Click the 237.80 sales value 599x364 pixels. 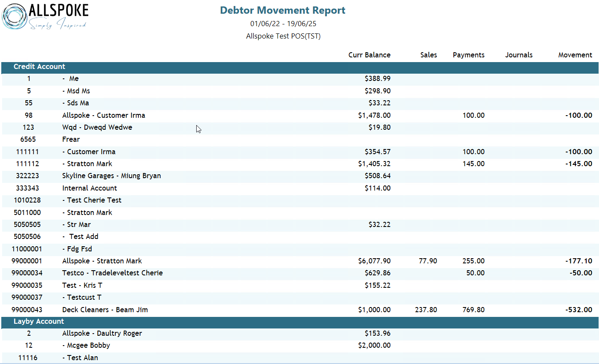point(426,310)
